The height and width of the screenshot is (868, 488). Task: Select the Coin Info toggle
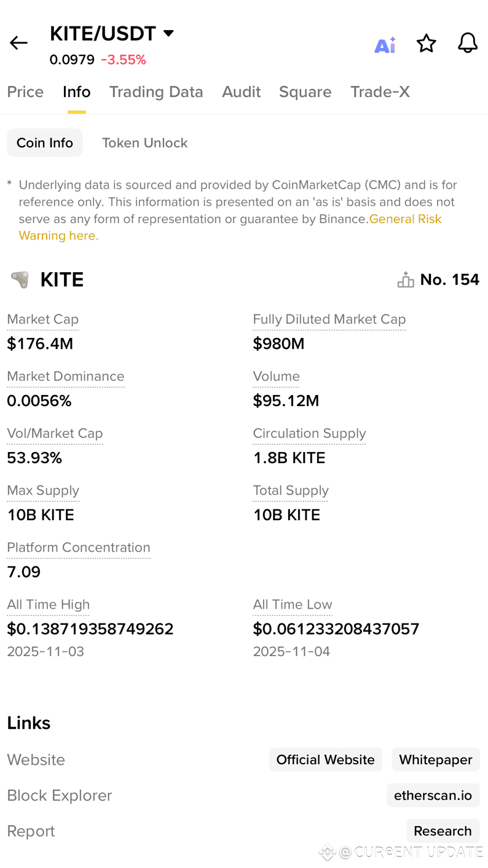[45, 143]
